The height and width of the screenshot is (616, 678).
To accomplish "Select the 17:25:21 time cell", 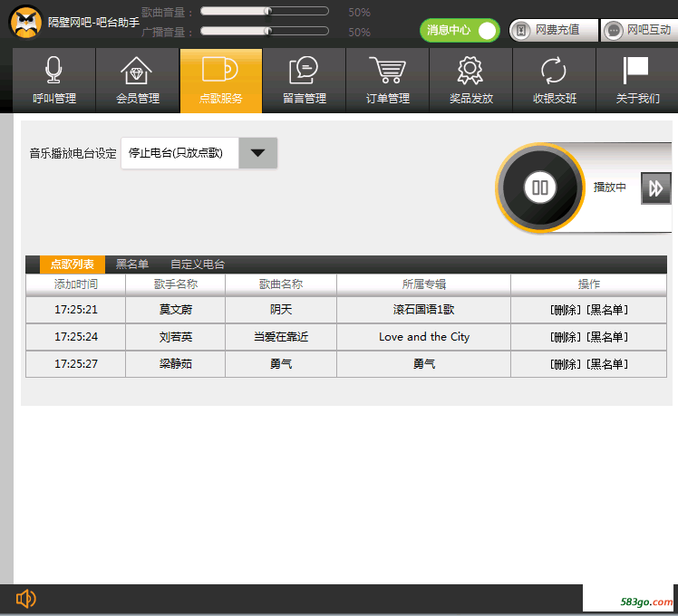I will click(x=75, y=310).
